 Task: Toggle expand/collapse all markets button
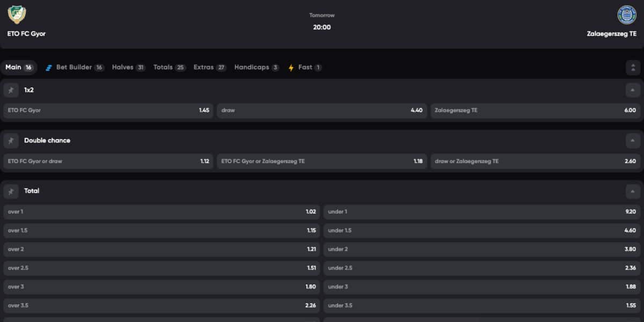pos(633,68)
